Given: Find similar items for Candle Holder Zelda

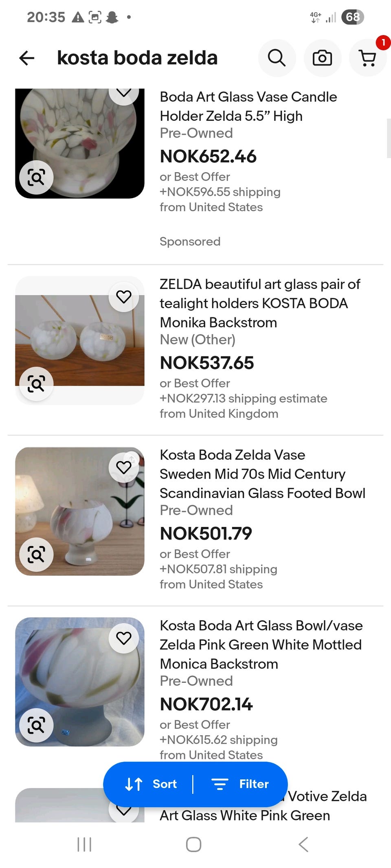Looking at the screenshot, I should click(x=36, y=177).
